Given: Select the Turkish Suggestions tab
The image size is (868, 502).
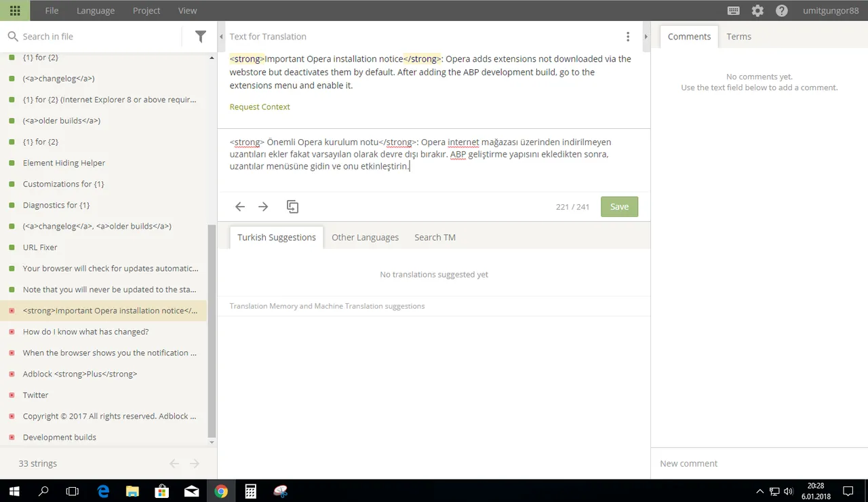Looking at the screenshot, I should click(277, 237).
